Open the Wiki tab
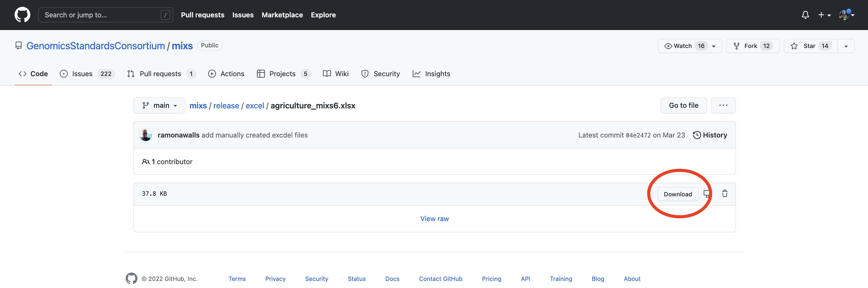Viewport: 868px width, 288px height. click(x=335, y=73)
